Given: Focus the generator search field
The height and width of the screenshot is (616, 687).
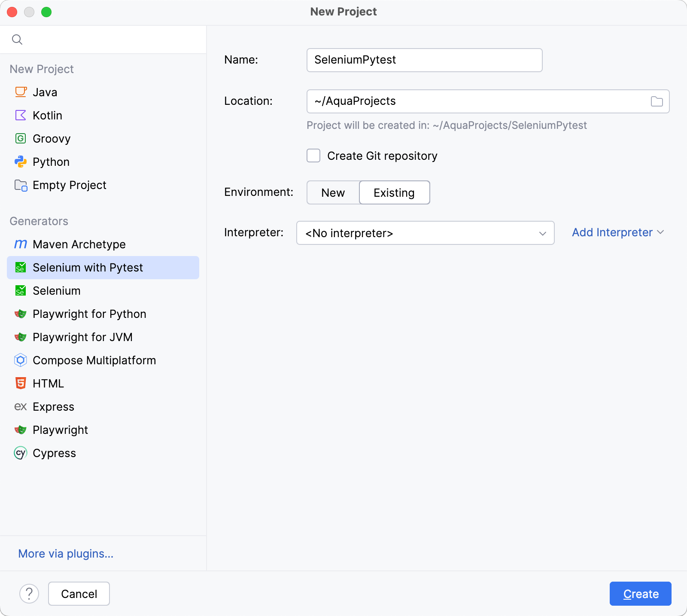Looking at the screenshot, I should 103,40.
